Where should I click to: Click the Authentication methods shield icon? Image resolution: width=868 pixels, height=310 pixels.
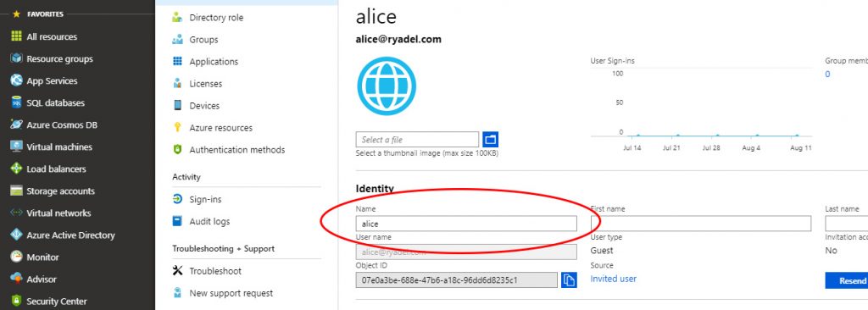[x=177, y=149]
